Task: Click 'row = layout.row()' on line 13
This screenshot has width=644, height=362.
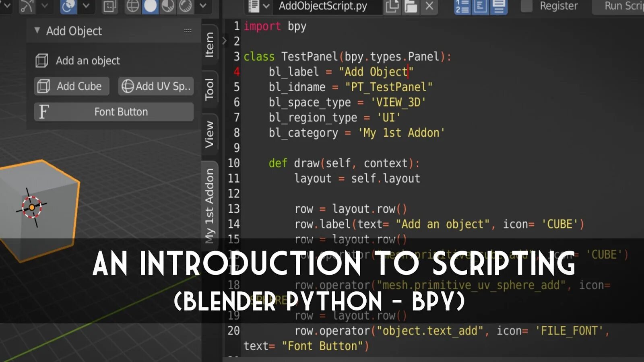Action: (351, 209)
